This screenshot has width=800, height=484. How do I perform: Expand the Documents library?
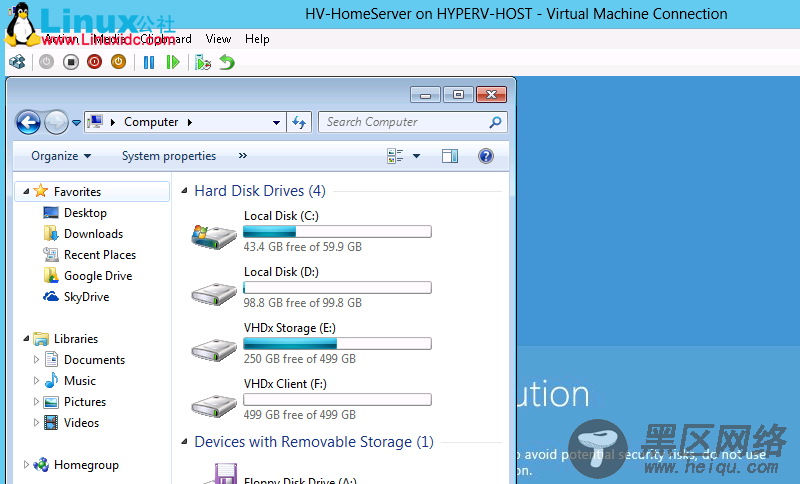pos(36,360)
